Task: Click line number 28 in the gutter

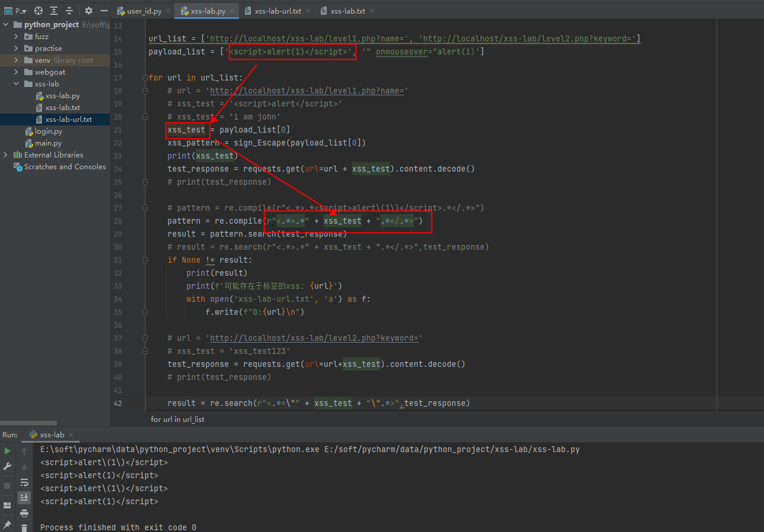Action: 117,221
